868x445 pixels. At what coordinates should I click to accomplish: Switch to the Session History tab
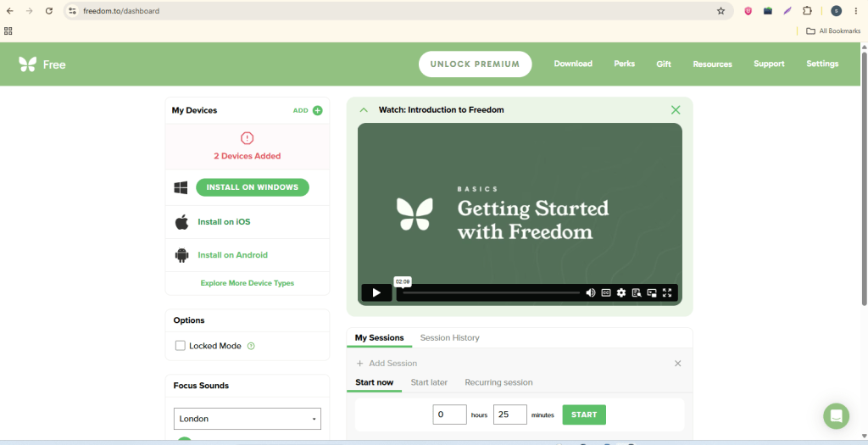coord(449,337)
